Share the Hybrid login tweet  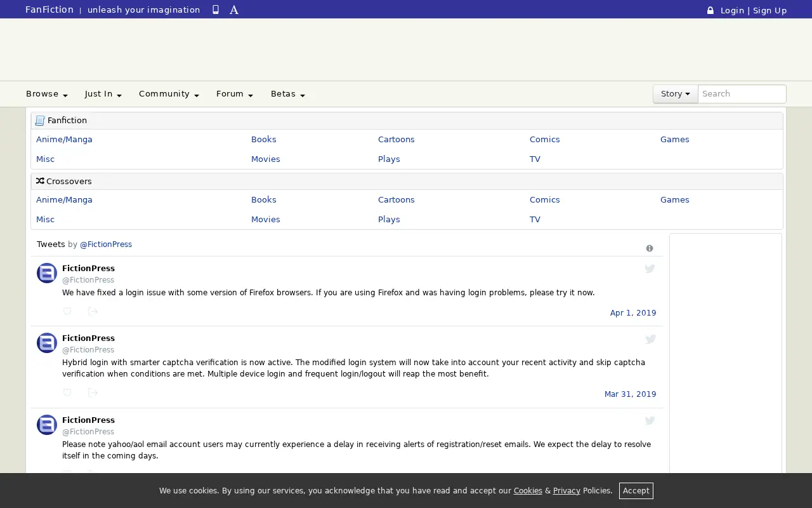(93, 392)
